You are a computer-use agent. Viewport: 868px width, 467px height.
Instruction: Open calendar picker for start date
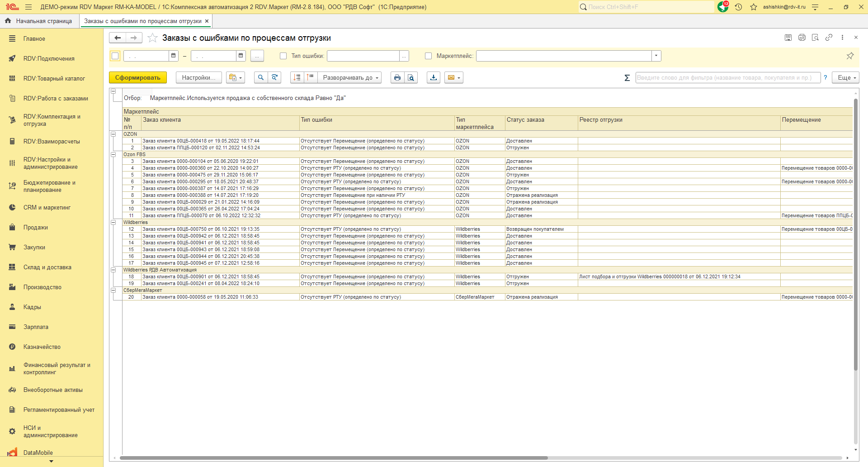[x=173, y=56]
